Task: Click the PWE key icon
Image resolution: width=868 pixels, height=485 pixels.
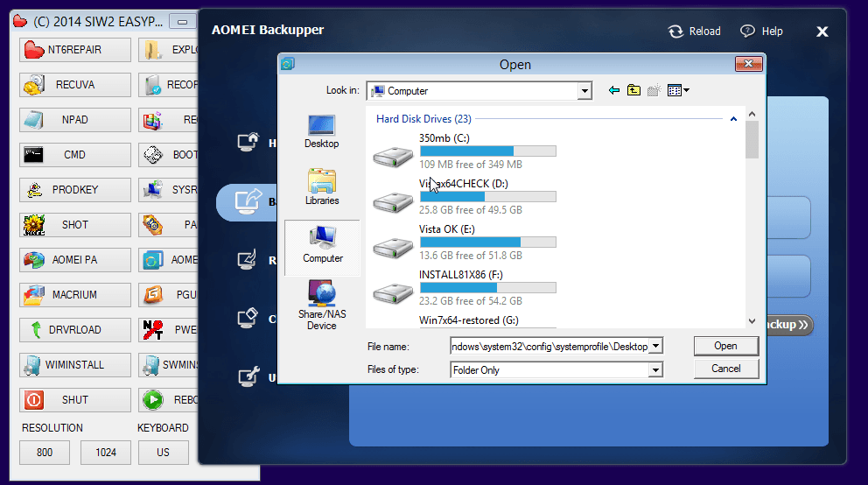Action: tap(153, 329)
